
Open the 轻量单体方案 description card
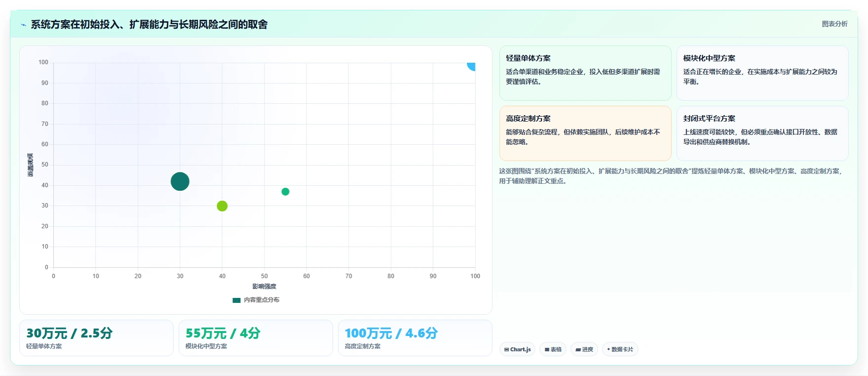pos(585,73)
